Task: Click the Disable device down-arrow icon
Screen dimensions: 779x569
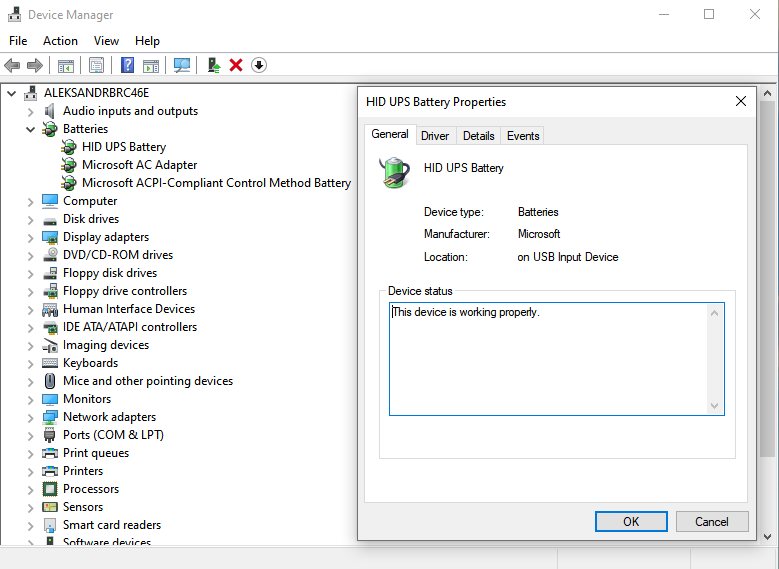Action: 259,65
